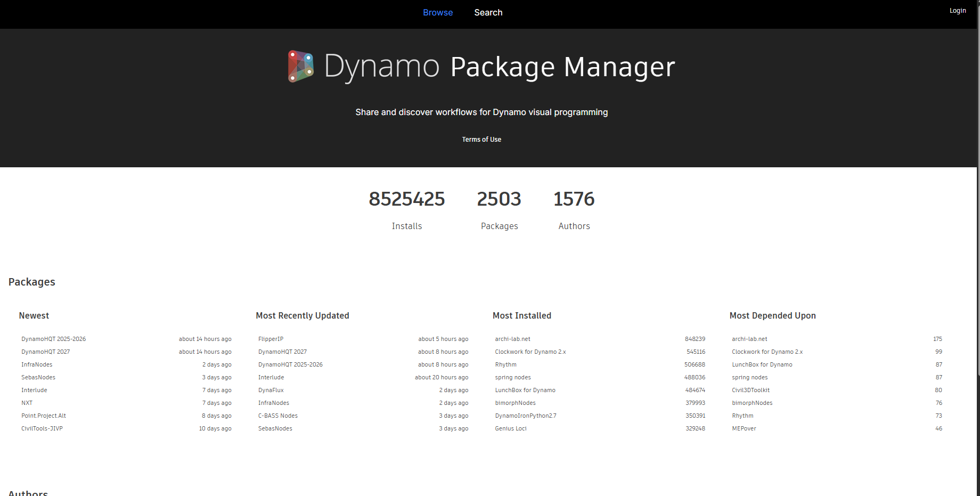Open the Terms of Use link
Viewport: 980px width, 496px height.
(x=481, y=140)
